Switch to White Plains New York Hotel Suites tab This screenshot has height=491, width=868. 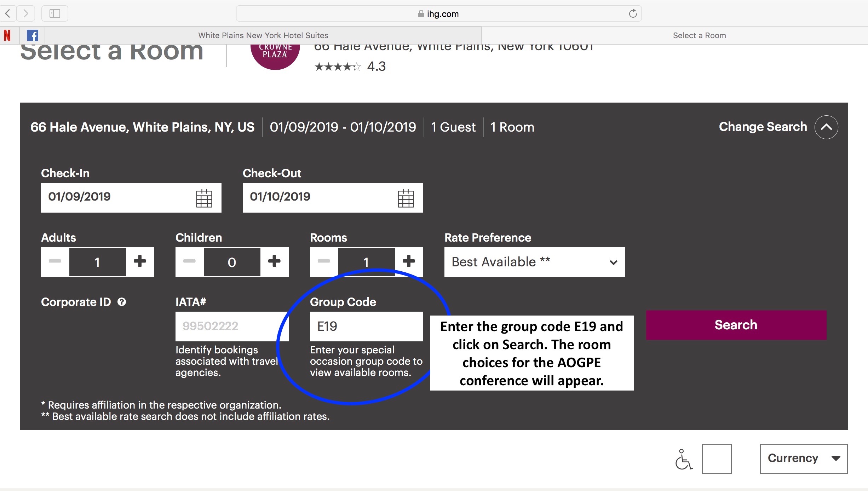click(x=263, y=35)
